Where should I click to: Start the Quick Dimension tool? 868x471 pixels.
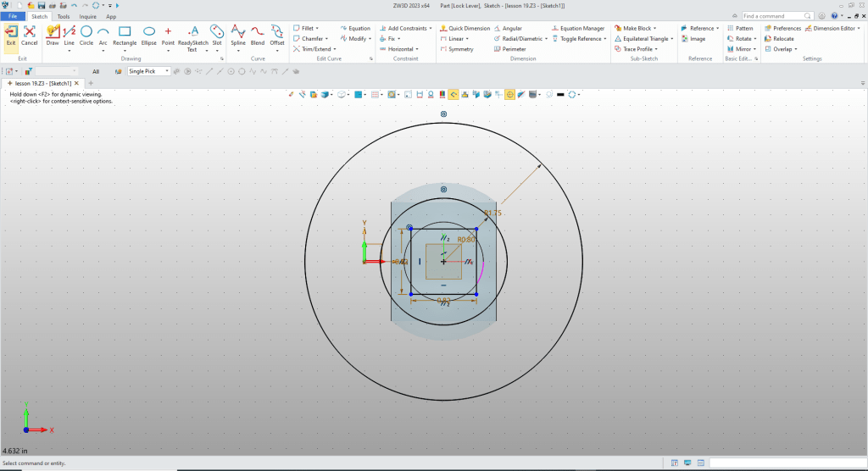pyautogui.click(x=465, y=28)
